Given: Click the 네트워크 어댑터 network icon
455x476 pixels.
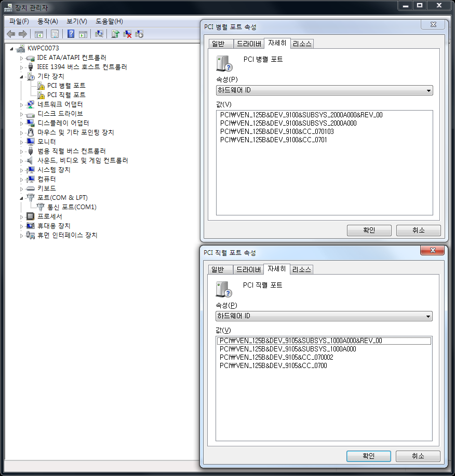Looking at the screenshot, I should pyautogui.click(x=30, y=105).
